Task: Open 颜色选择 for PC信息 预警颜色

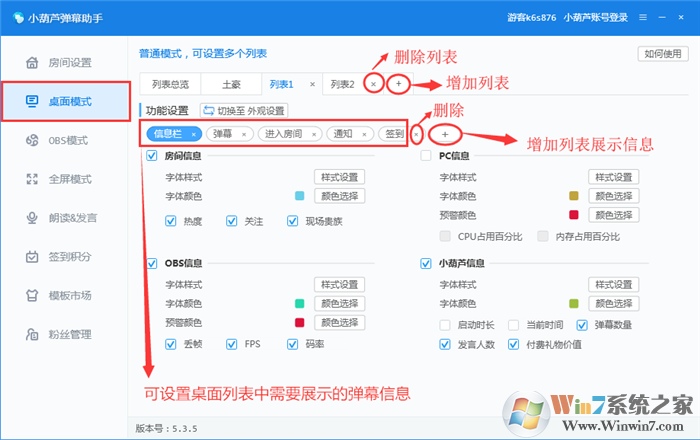Action: [613, 215]
